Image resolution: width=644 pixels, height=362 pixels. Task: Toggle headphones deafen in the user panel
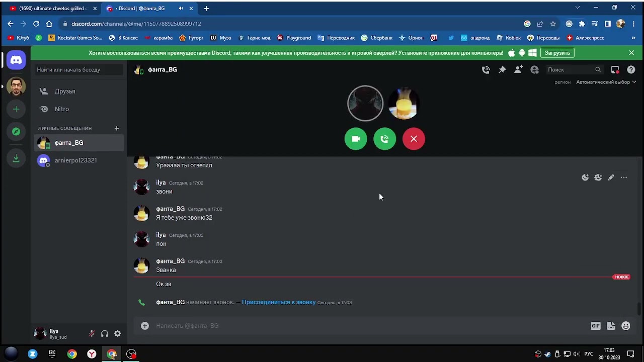pos(105,333)
